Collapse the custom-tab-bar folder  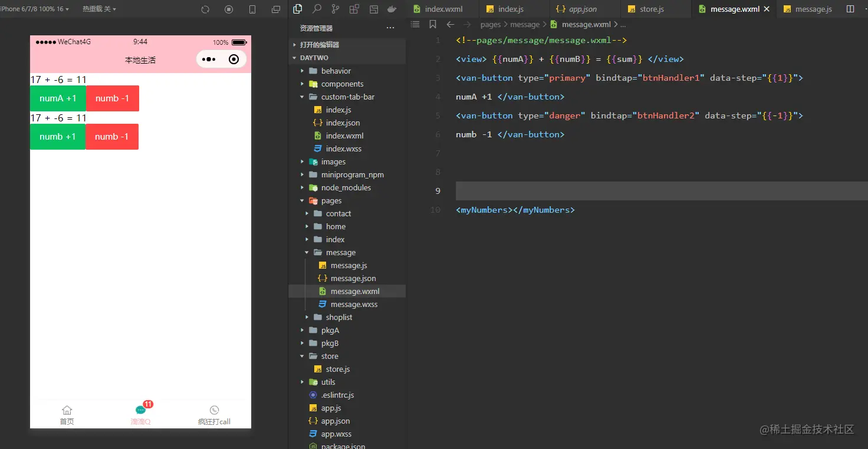(x=347, y=97)
